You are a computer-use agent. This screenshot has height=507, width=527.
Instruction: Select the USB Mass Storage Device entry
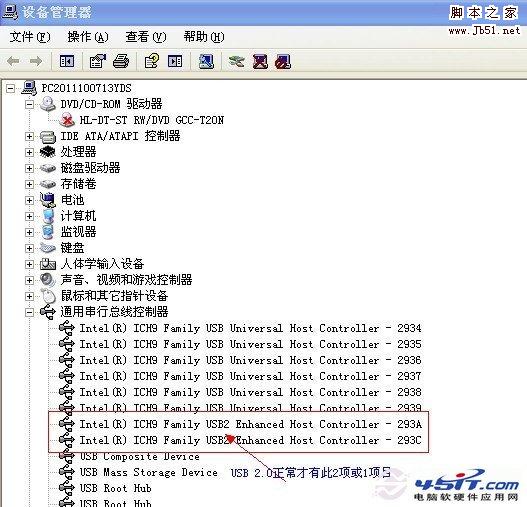[149, 472]
